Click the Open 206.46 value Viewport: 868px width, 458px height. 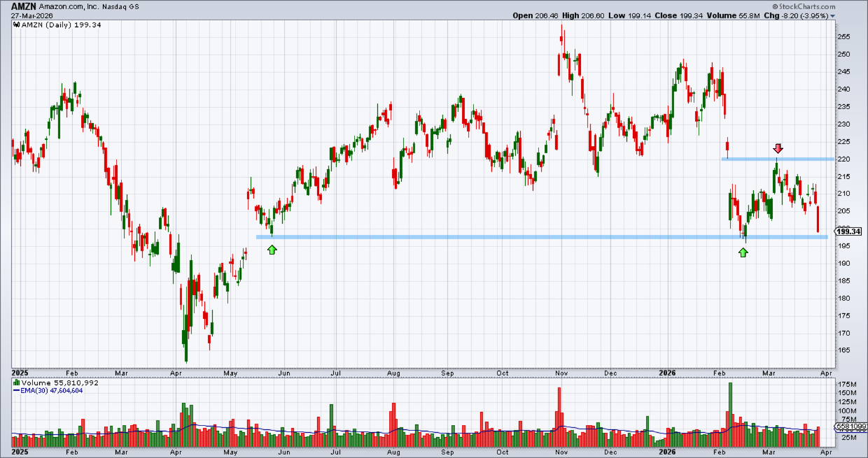[x=535, y=15]
